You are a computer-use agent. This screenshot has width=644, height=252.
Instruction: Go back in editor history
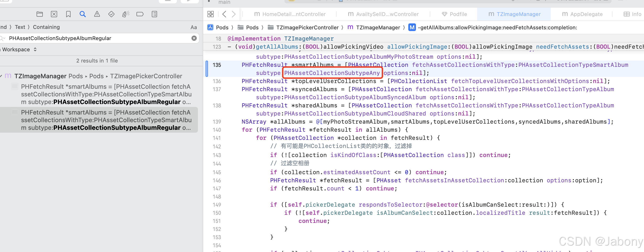(224, 14)
